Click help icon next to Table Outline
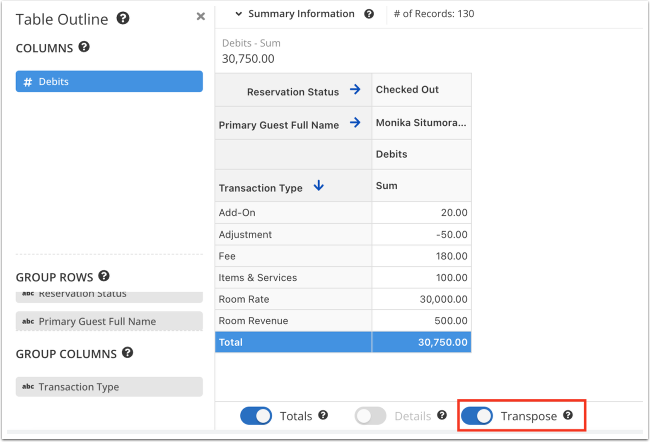The width and height of the screenshot is (650, 442). [123, 18]
